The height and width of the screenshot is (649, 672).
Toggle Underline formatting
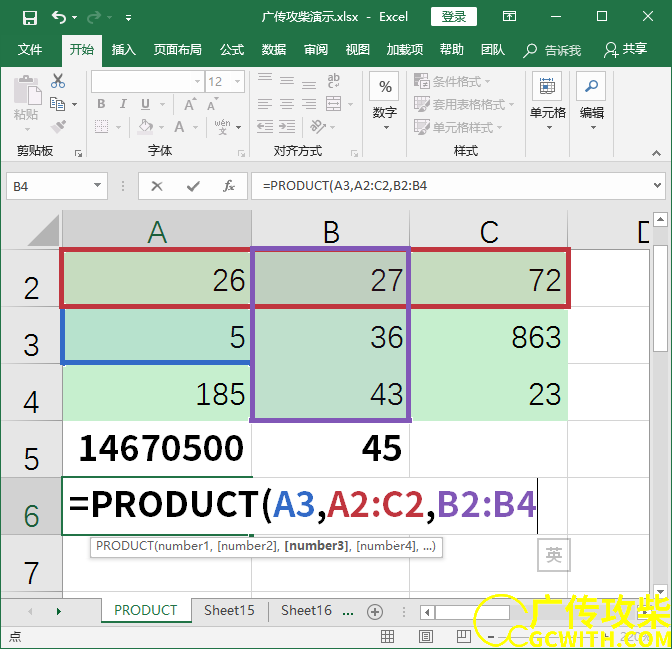coord(146,104)
